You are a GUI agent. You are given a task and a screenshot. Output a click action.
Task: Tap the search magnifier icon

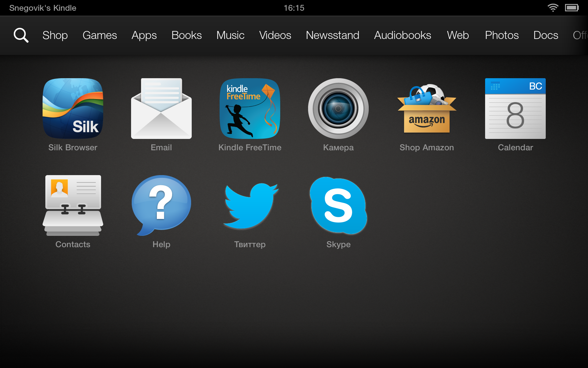click(21, 35)
